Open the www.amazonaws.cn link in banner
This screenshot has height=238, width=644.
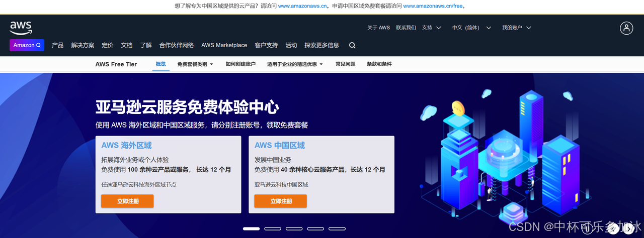click(x=303, y=6)
